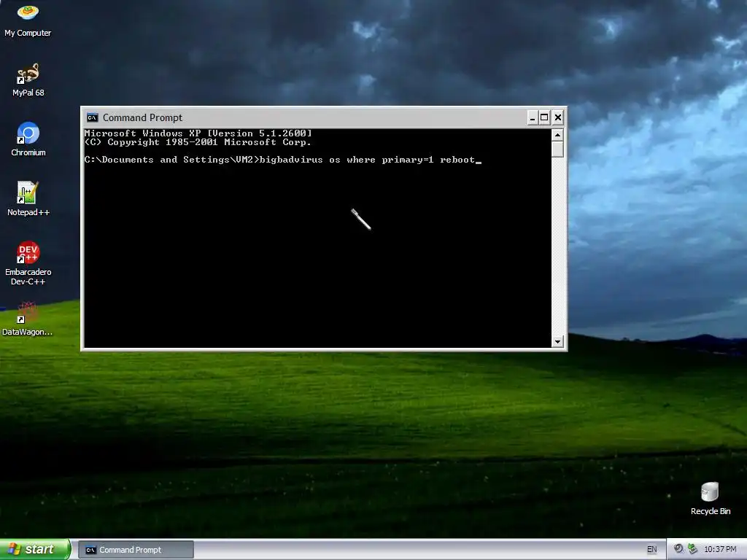Select the Notepad++ desktop shortcut

(28, 199)
